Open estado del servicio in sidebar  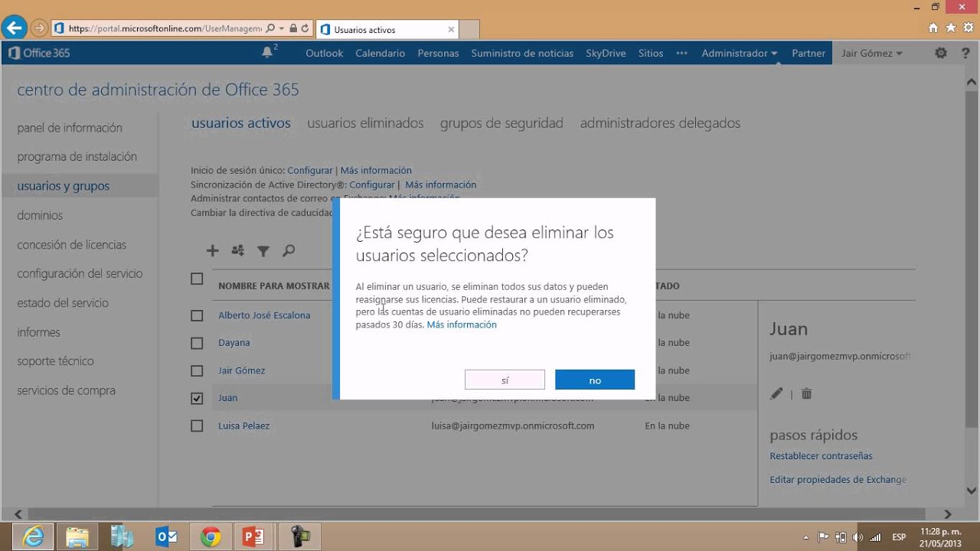(63, 303)
